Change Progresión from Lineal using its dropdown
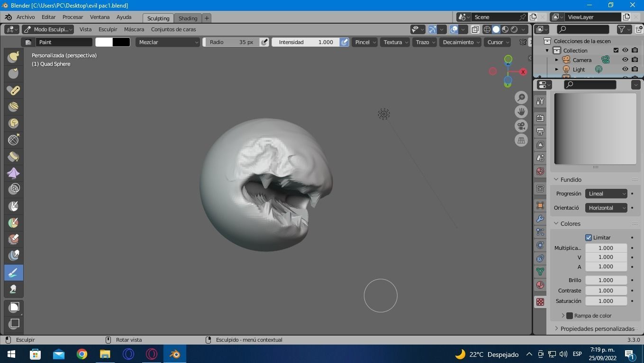This screenshot has height=363, width=644. pos(606,193)
